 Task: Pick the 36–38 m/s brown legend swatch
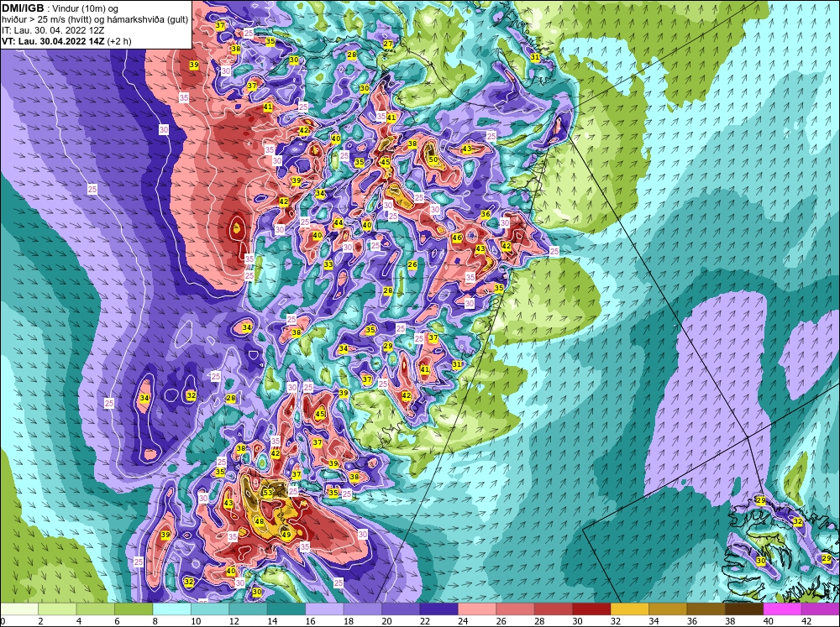pyautogui.click(x=706, y=609)
